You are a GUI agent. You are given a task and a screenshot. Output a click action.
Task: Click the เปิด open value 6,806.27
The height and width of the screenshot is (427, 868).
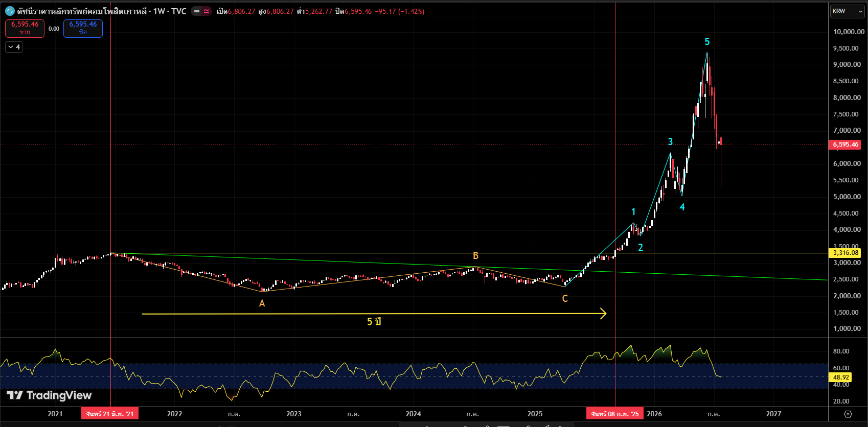[x=241, y=11]
